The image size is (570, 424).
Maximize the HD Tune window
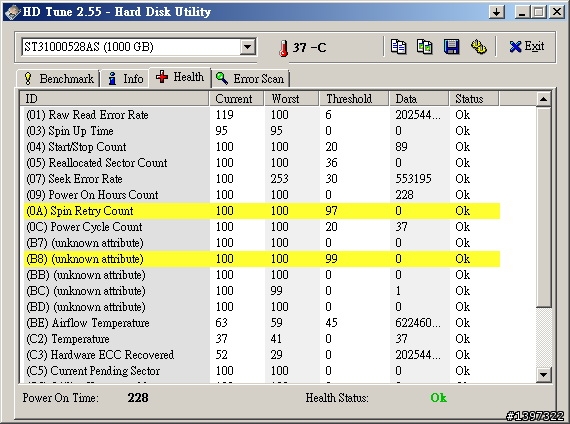click(539, 12)
